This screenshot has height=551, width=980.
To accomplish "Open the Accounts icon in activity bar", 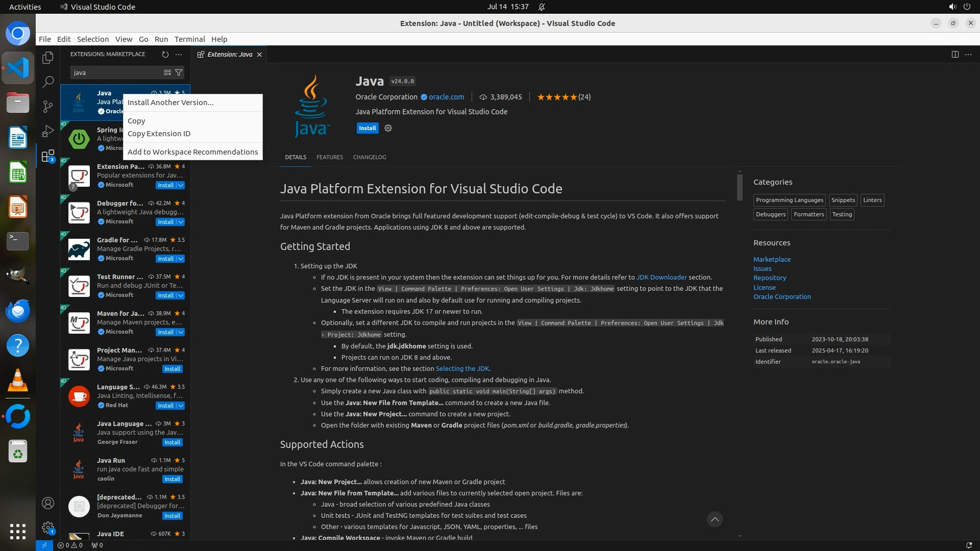I will pyautogui.click(x=48, y=503).
